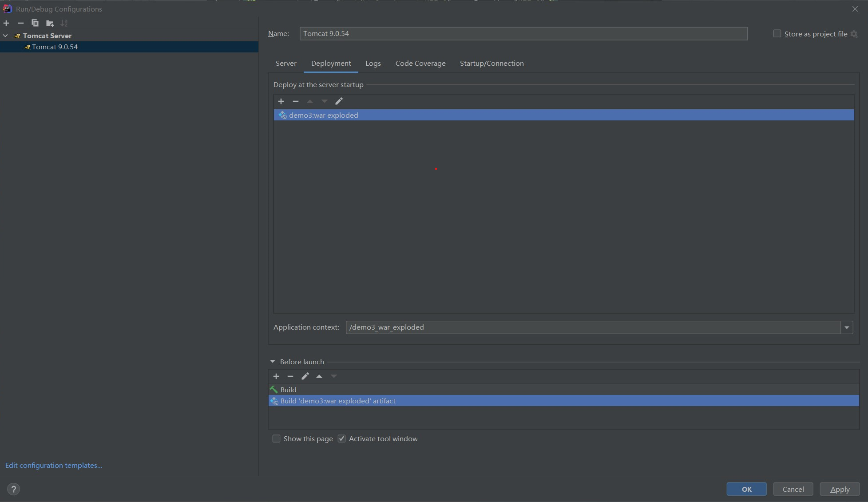The width and height of the screenshot is (868, 502).
Task: Click the IntelliJ icon in title bar
Action: 7,8
